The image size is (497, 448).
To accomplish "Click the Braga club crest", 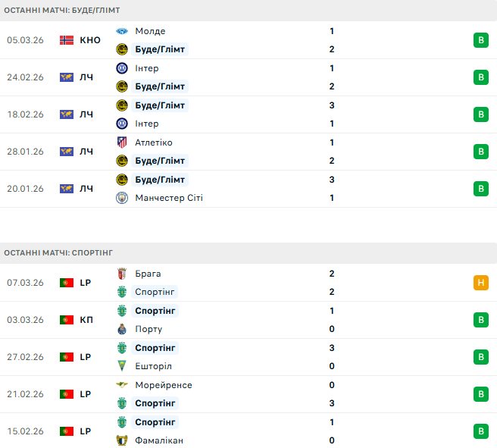I will pyautogui.click(x=122, y=274).
